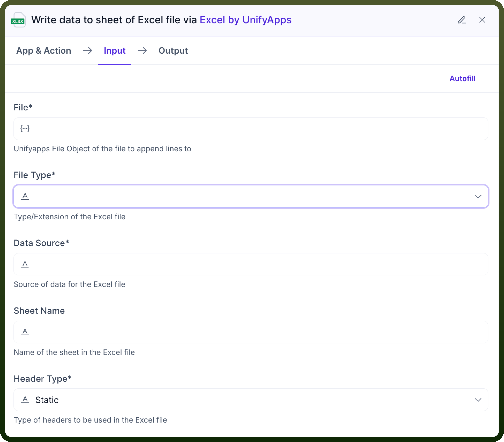Click the arrow between Input and Output
The width and height of the screenshot is (504, 442).
point(142,51)
